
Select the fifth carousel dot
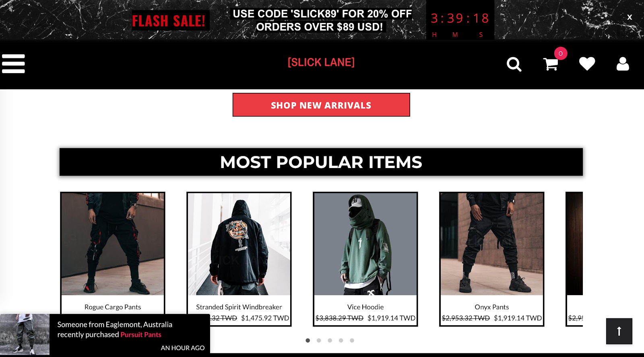tap(352, 341)
